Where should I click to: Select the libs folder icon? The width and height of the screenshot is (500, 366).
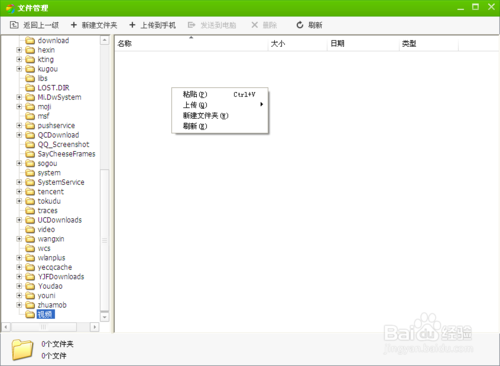coord(30,78)
